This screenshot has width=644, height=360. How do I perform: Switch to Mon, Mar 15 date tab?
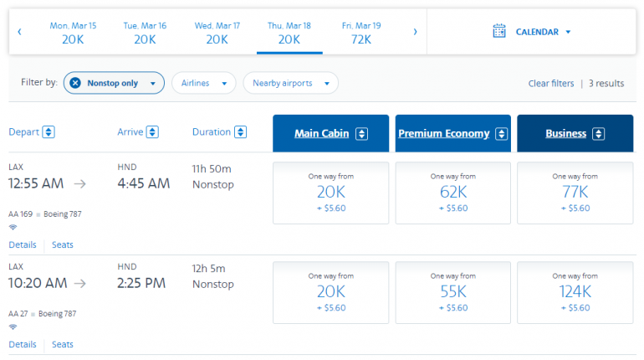point(73,33)
